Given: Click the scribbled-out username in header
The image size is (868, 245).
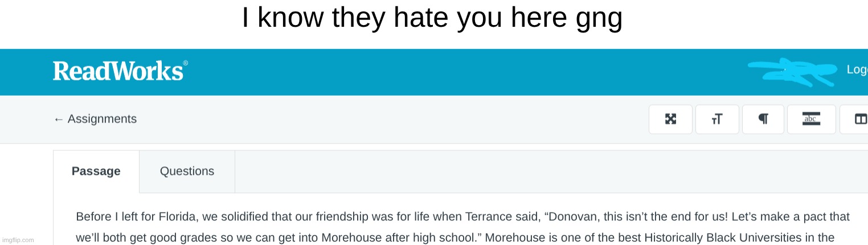Looking at the screenshot, I should [x=792, y=72].
